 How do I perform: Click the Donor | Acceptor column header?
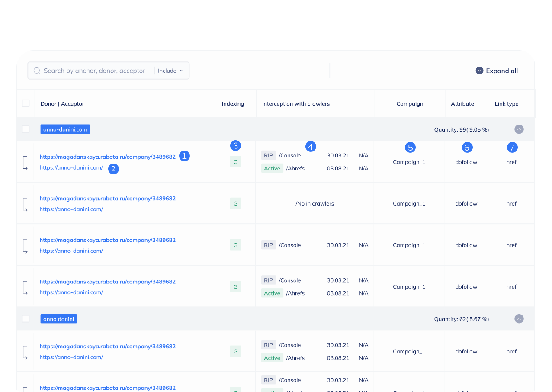tap(62, 104)
